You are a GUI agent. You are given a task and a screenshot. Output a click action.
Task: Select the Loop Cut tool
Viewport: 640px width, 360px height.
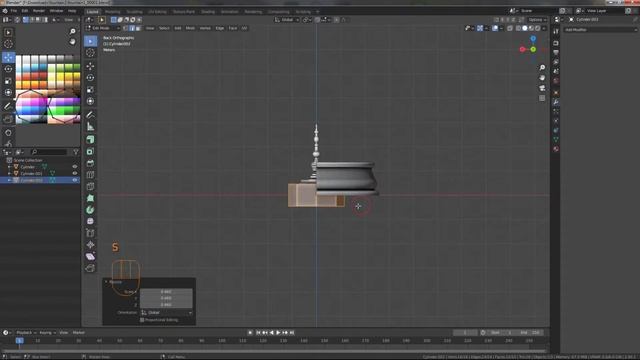[x=91, y=175]
